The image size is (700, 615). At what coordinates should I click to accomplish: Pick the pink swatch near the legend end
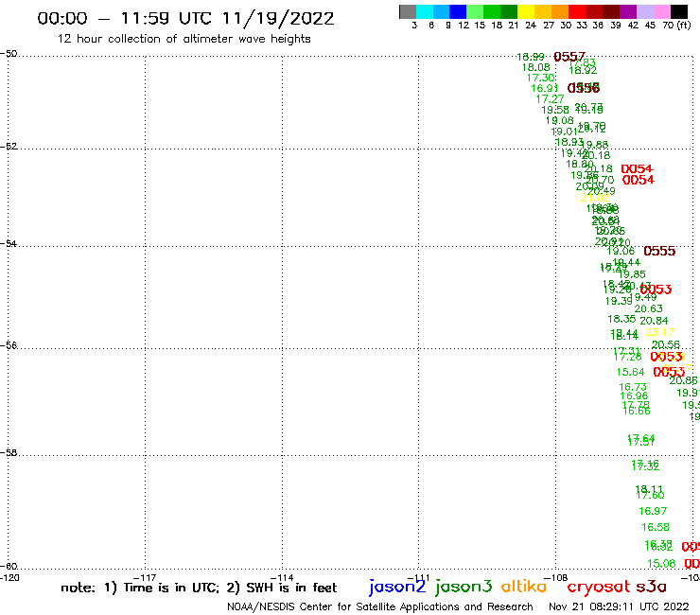tap(661, 11)
